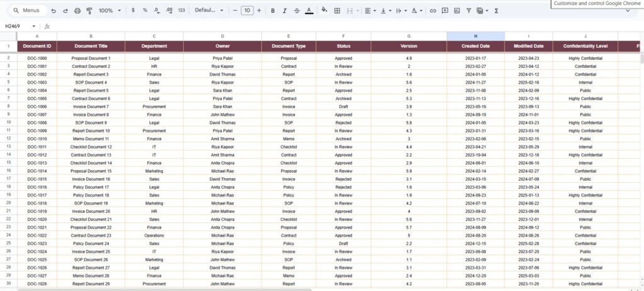Open the text color picker
Image resolution: width=644 pixels, height=291 pixels.
pyautogui.click(x=309, y=11)
